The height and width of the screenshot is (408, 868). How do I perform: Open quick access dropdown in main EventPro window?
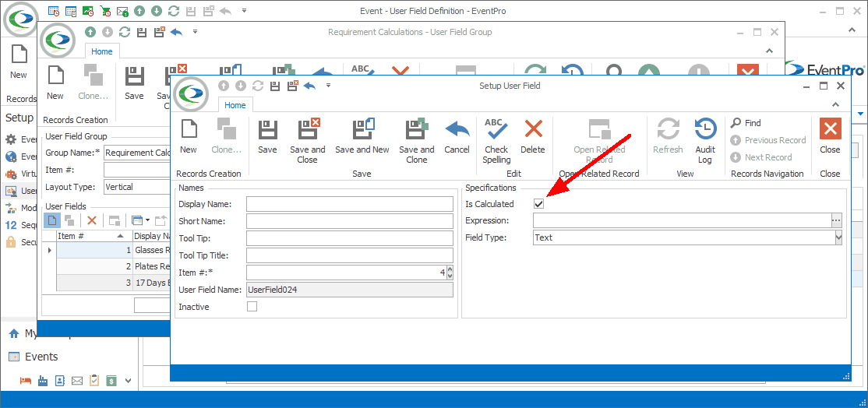point(245,10)
